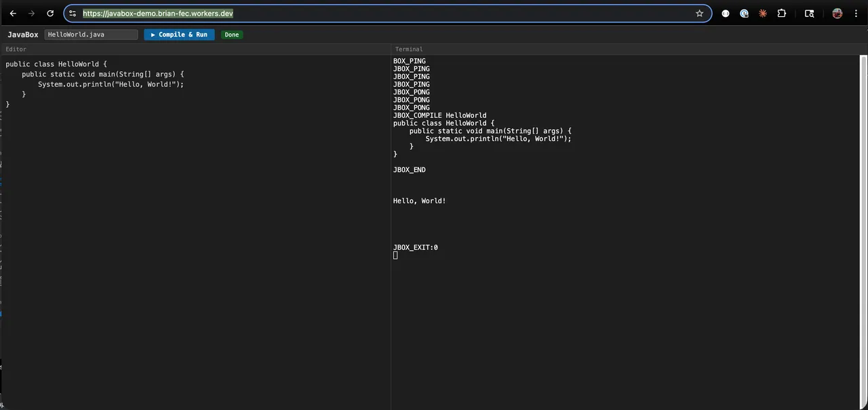
Task: Click the terminal cursor block
Action: click(x=395, y=255)
